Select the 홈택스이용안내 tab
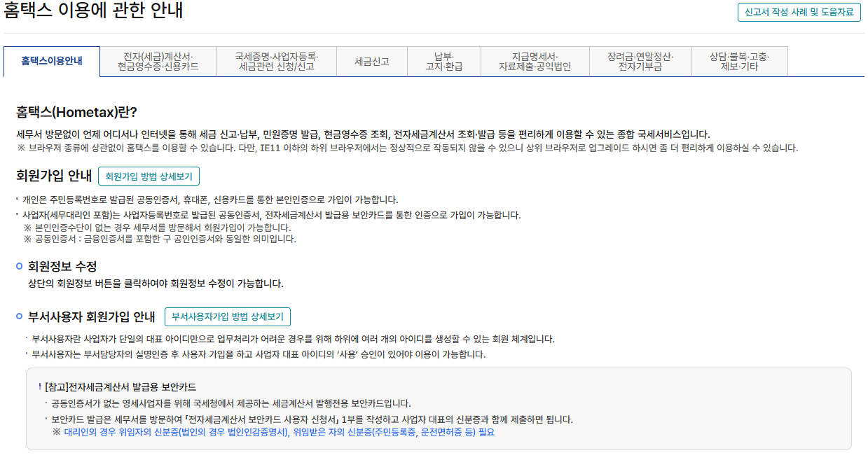Screen dimensions: 868x460 (52, 61)
